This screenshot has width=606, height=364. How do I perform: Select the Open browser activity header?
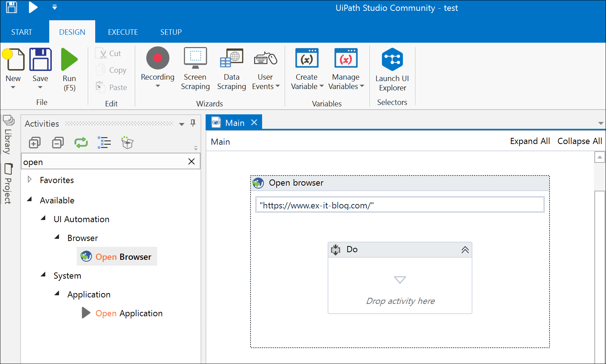coord(400,183)
